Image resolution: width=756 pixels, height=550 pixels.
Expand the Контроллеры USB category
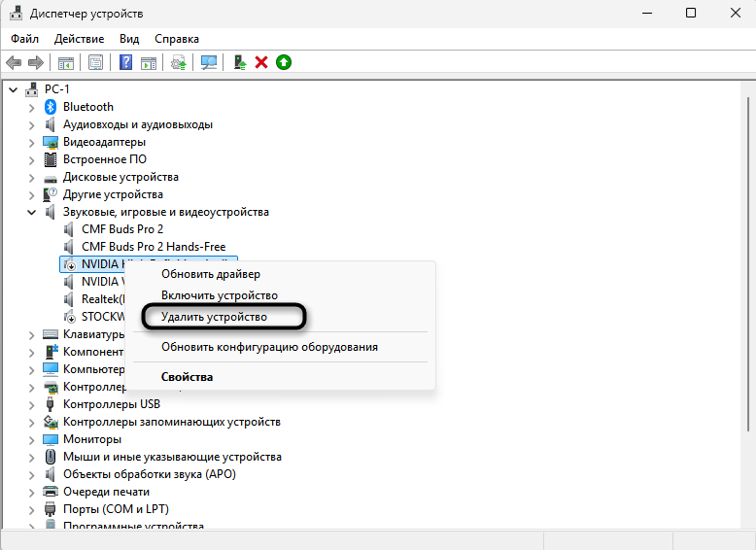tap(32, 405)
